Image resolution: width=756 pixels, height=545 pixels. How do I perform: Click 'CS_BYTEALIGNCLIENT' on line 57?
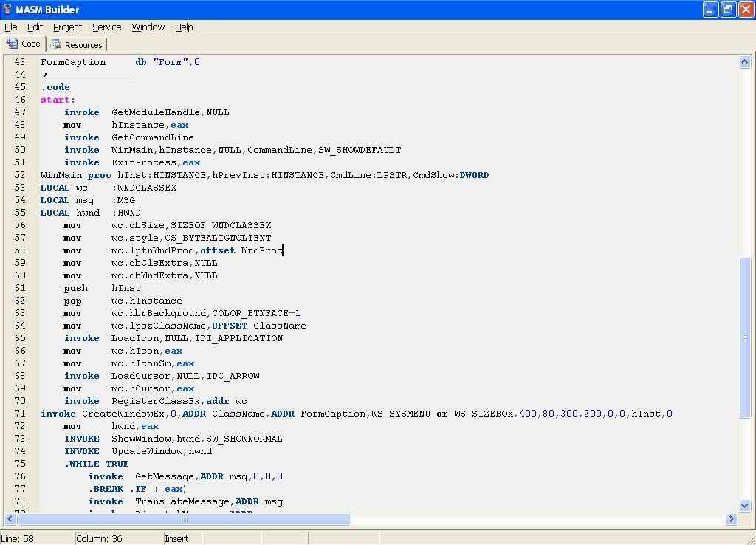(218, 238)
